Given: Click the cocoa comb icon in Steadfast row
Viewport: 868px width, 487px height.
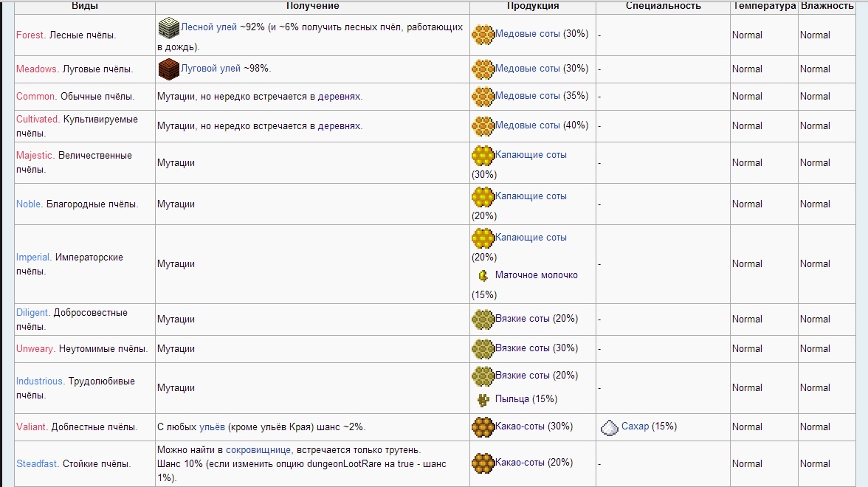Looking at the screenshot, I should click(x=483, y=463).
